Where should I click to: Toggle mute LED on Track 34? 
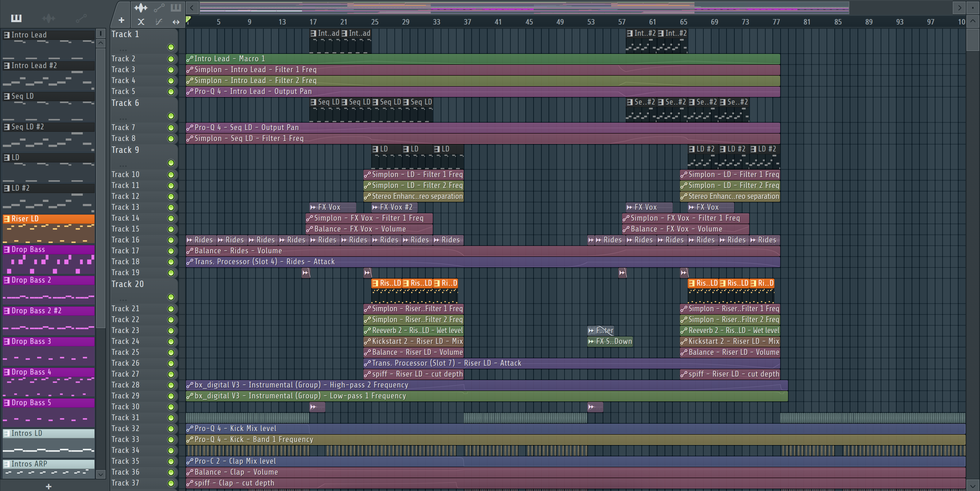point(171,451)
